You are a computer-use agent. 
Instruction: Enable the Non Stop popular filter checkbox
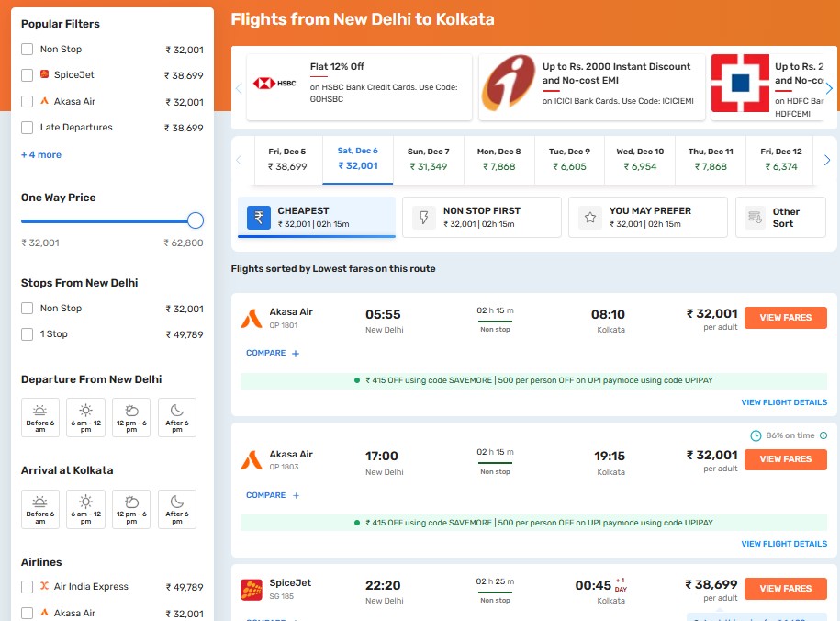point(28,50)
